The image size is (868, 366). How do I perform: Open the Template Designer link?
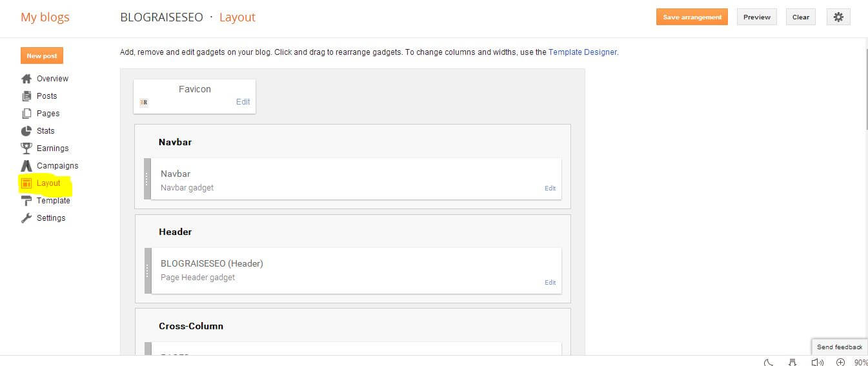(x=582, y=52)
